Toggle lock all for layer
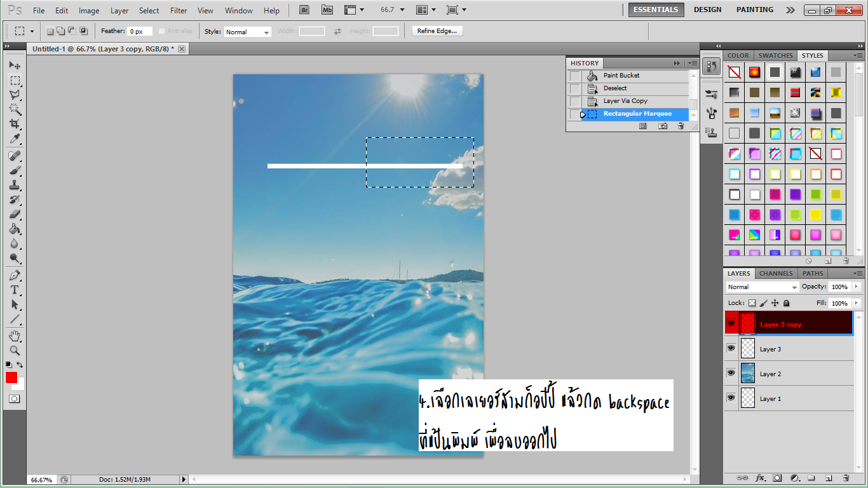The width and height of the screenshot is (868, 488). (x=786, y=303)
